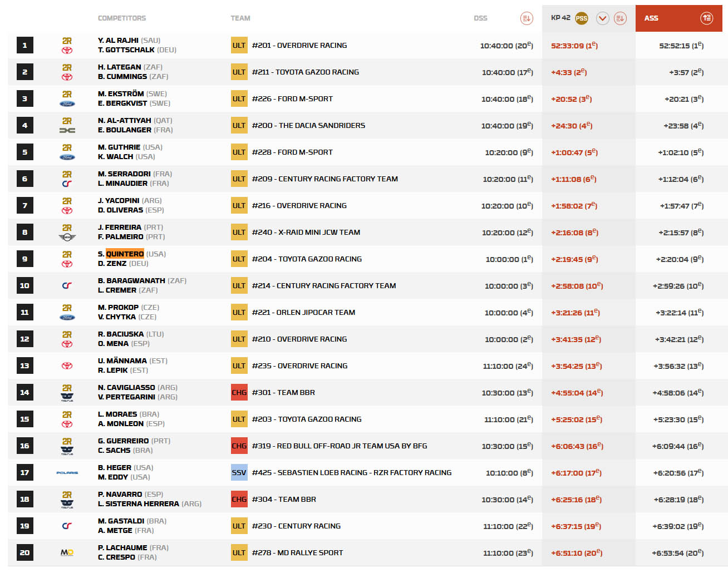Screen dimensions: 728x573
Task: Click Century CR logo beside B. Baragwanath
Action: [x=67, y=286]
